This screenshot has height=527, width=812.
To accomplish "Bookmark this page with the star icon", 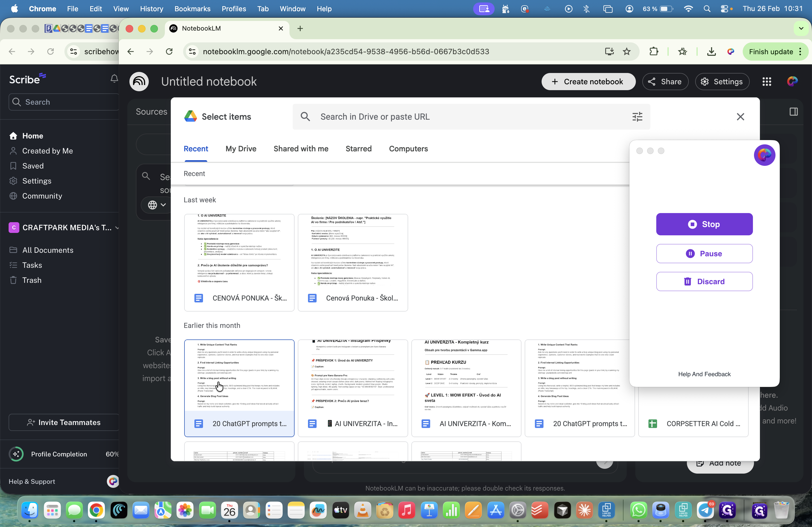I will tap(626, 52).
